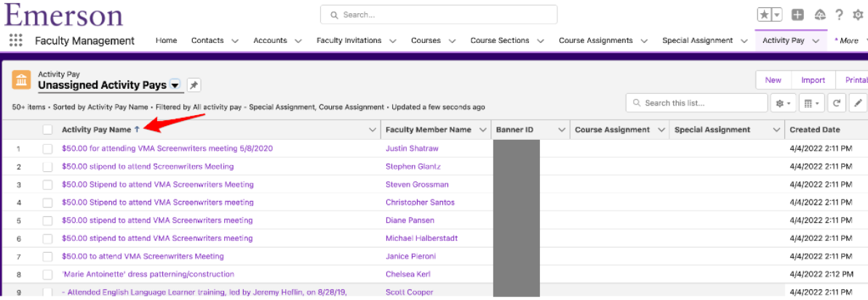Open the Activity Pay tab chevron
Viewport: 868px width, 300px height.
(x=816, y=41)
